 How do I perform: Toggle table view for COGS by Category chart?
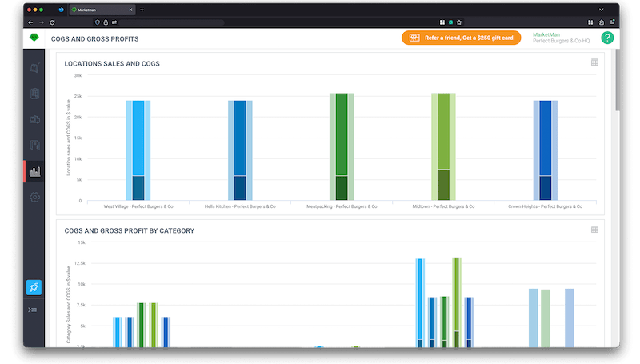pyautogui.click(x=594, y=230)
